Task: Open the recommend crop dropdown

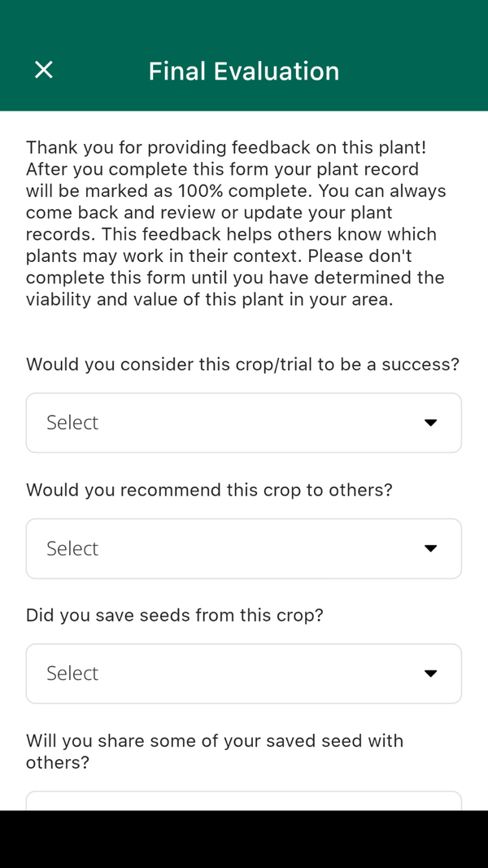Action: pos(243,548)
